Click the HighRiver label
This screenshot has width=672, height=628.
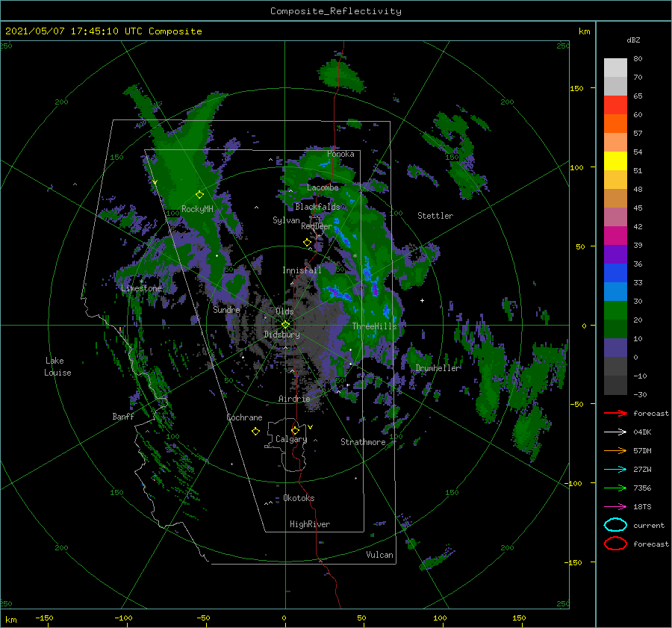(310, 524)
